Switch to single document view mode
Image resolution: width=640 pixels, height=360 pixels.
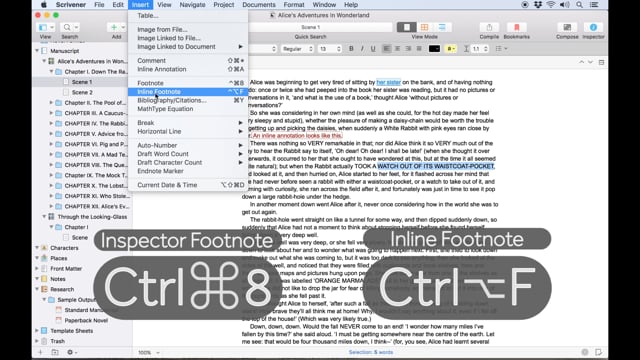click(x=407, y=27)
